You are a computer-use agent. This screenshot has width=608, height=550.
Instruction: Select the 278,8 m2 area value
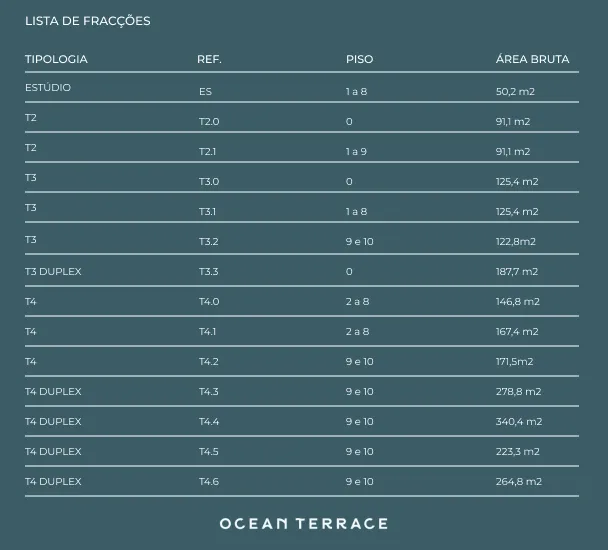tap(518, 391)
